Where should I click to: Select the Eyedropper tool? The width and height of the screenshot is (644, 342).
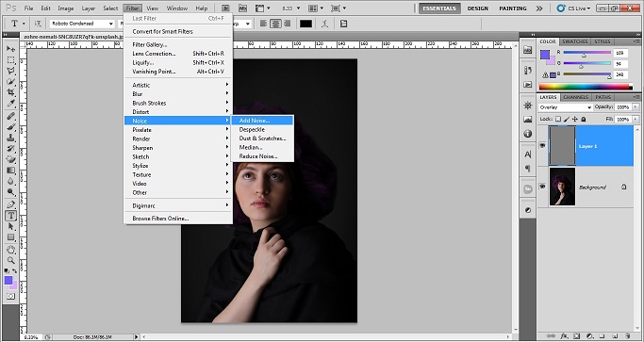[10, 104]
